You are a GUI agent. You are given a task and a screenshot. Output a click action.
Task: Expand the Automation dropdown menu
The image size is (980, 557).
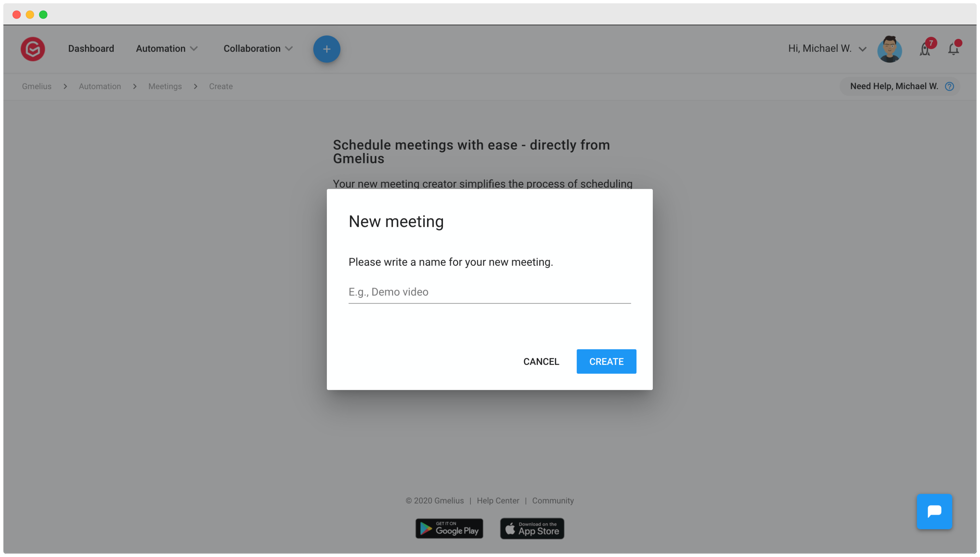(x=167, y=49)
